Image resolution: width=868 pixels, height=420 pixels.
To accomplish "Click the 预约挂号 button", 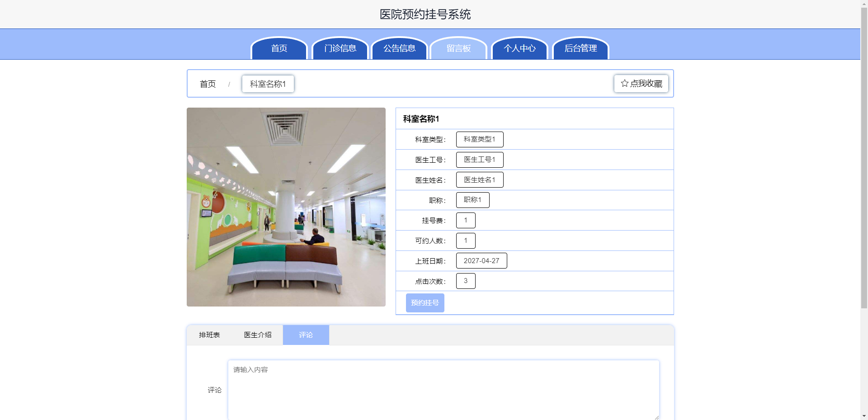I will click(x=425, y=303).
